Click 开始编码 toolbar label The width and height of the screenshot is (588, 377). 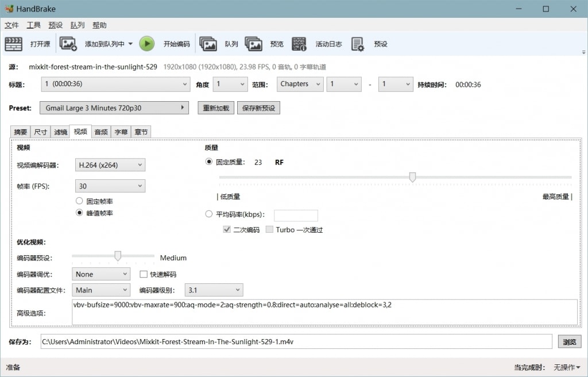[x=177, y=44]
